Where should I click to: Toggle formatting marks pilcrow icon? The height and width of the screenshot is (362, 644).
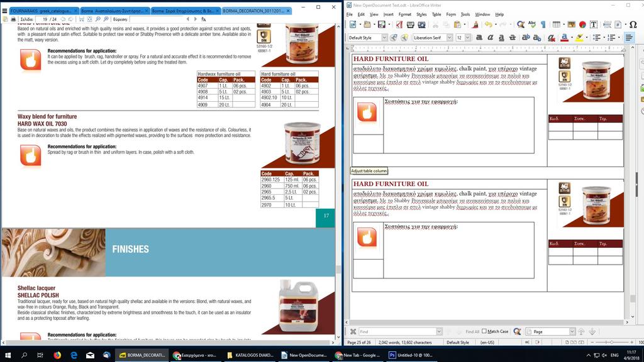pos(543,25)
